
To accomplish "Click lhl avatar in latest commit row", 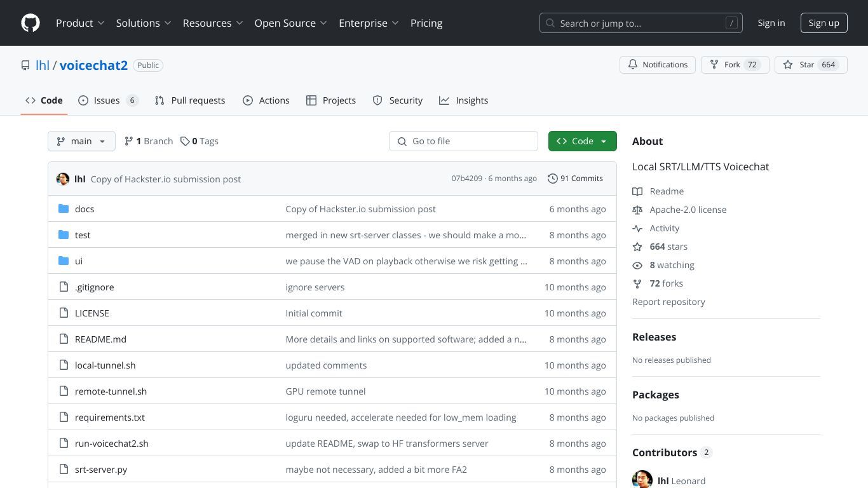I will [63, 179].
